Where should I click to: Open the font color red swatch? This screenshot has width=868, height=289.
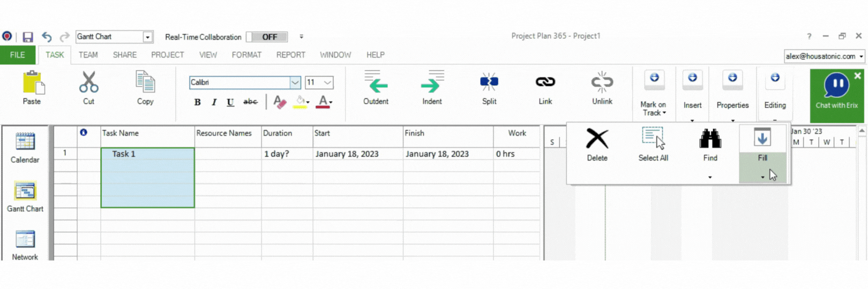(x=323, y=102)
